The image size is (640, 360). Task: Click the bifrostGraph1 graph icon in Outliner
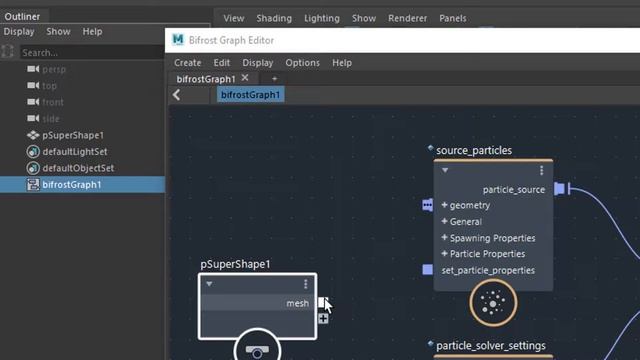tap(33, 184)
